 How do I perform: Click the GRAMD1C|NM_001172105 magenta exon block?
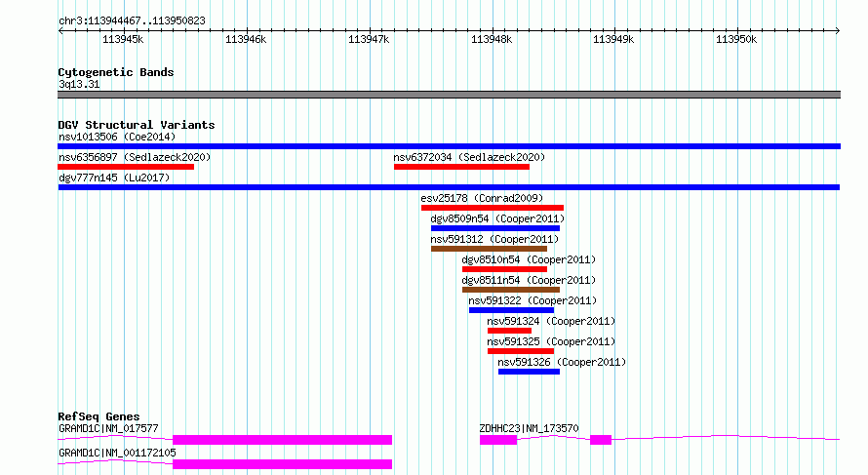(282, 464)
